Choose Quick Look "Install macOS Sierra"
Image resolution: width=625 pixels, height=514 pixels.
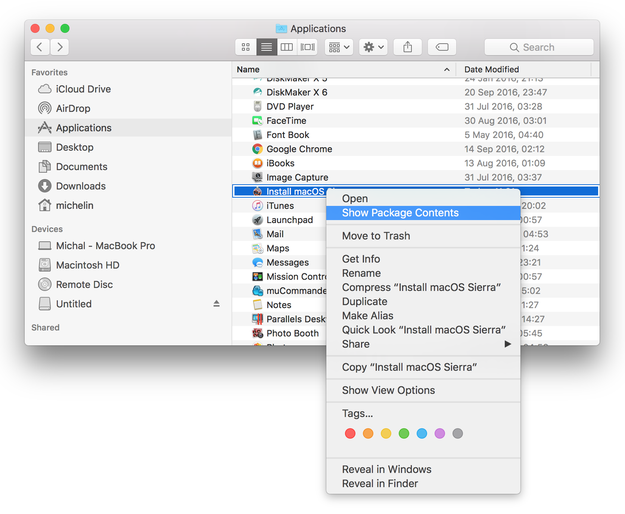tap(423, 330)
